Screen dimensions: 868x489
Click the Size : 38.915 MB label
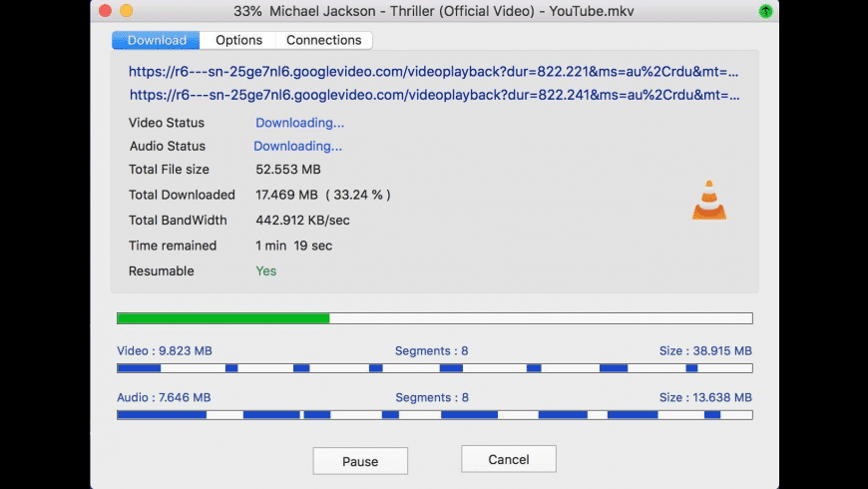tap(705, 351)
